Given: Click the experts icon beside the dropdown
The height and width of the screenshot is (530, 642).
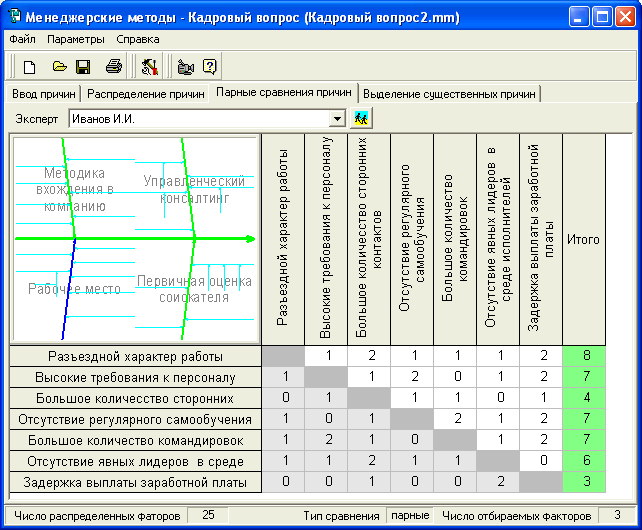Looking at the screenshot, I should click(x=361, y=118).
